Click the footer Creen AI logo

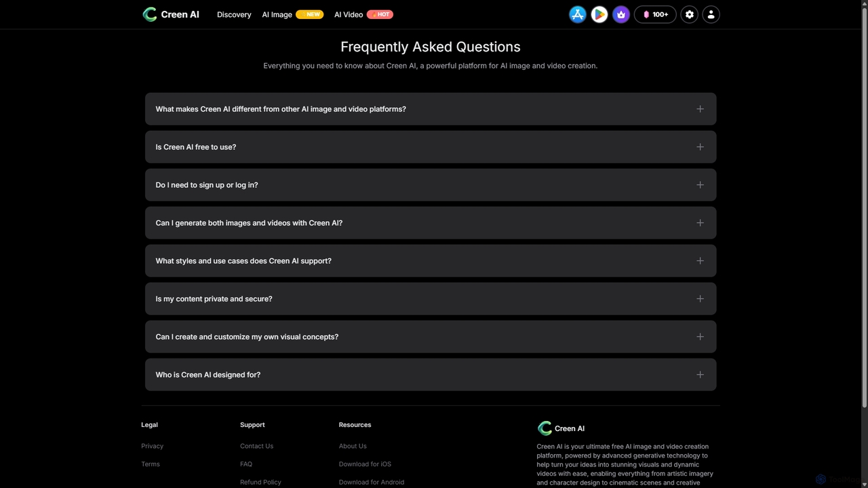click(561, 428)
